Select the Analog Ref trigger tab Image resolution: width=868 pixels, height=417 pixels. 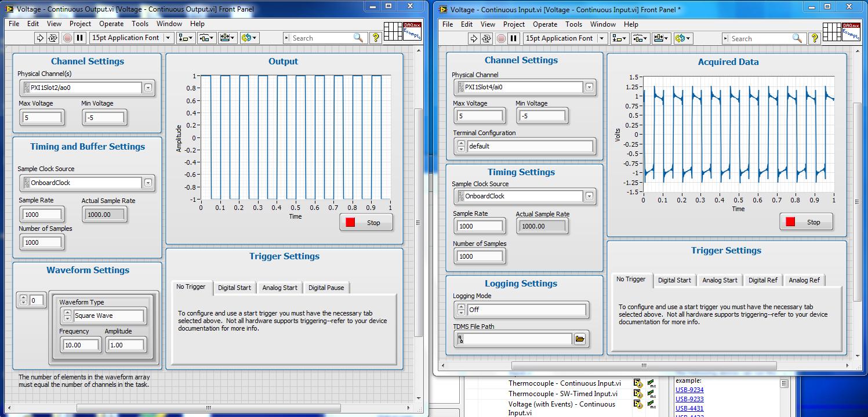pos(804,280)
